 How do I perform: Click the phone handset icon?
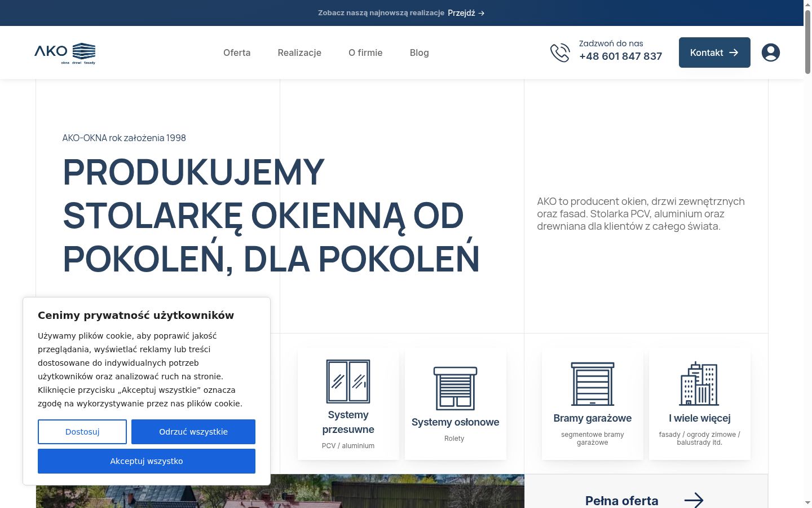(x=560, y=52)
